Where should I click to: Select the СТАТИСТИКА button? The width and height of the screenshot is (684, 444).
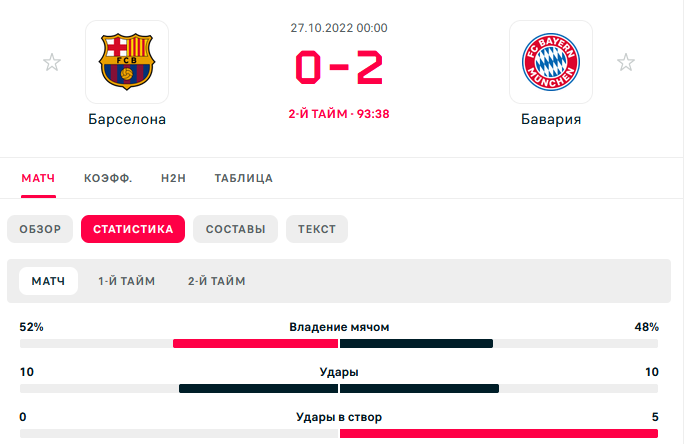coord(133,229)
